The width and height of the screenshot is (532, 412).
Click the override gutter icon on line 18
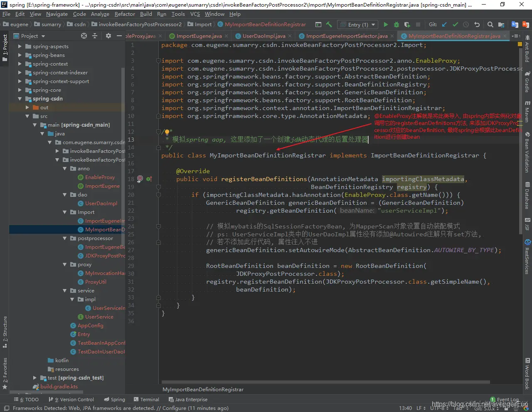[149, 179]
